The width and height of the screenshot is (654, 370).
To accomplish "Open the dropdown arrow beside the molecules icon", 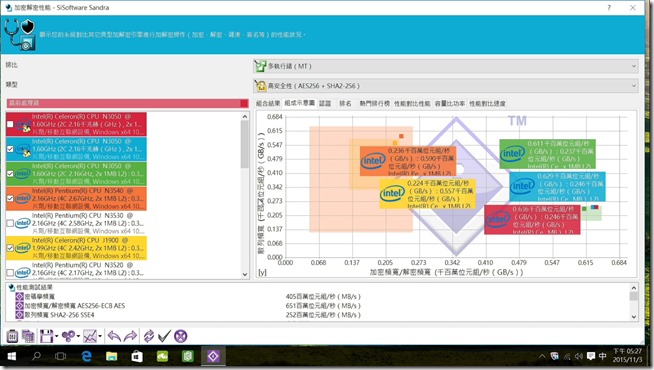I will click(x=78, y=336).
